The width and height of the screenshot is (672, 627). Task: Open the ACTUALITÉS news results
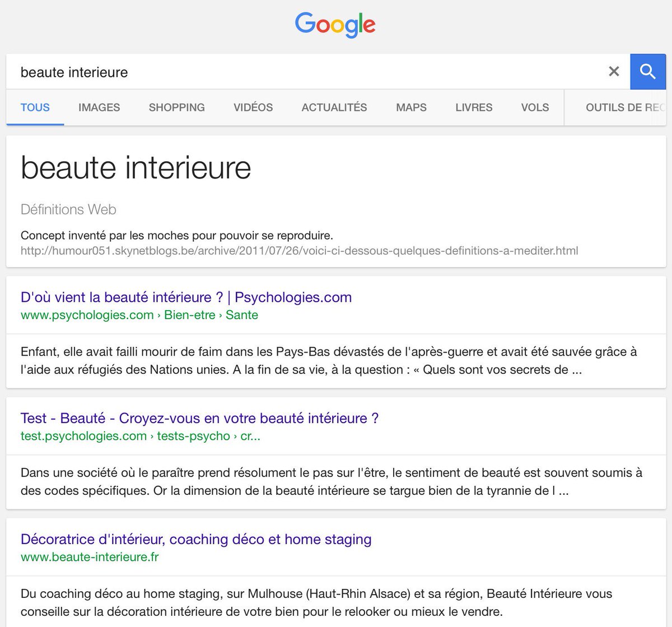tap(334, 107)
